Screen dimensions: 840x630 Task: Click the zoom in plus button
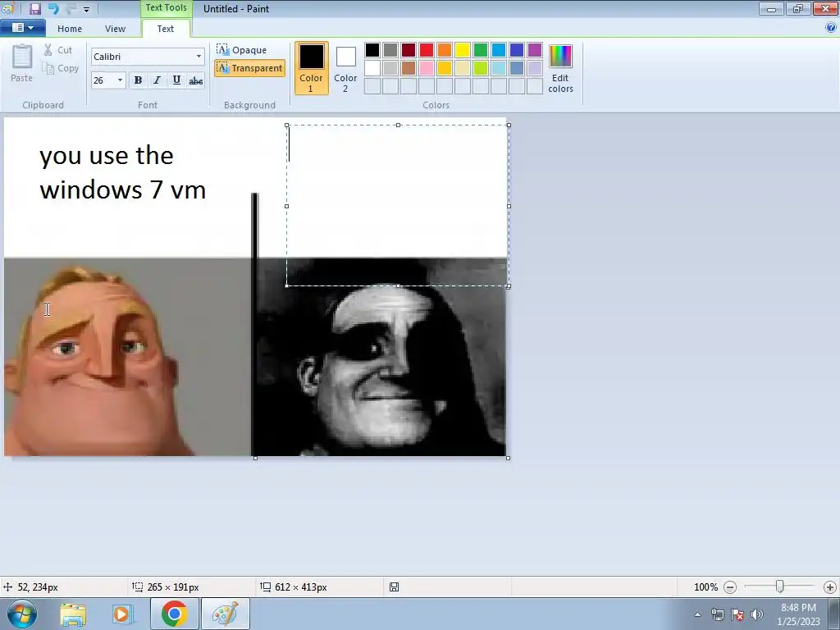coord(830,587)
